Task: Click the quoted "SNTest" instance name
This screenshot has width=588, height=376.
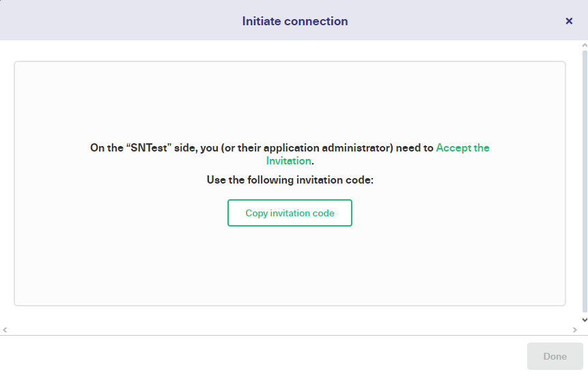Action: pyautogui.click(x=149, y=147)
